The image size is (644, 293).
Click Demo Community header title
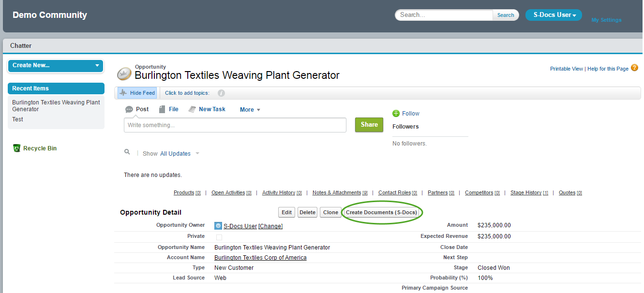pyautogui.click(x=50, y=15)
